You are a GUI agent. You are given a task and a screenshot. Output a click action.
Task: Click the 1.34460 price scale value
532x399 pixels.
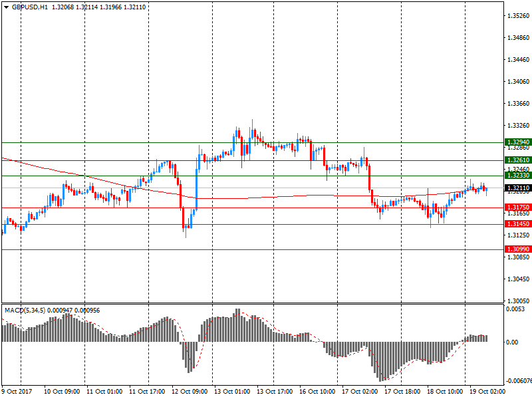click(x=518, y=60)
